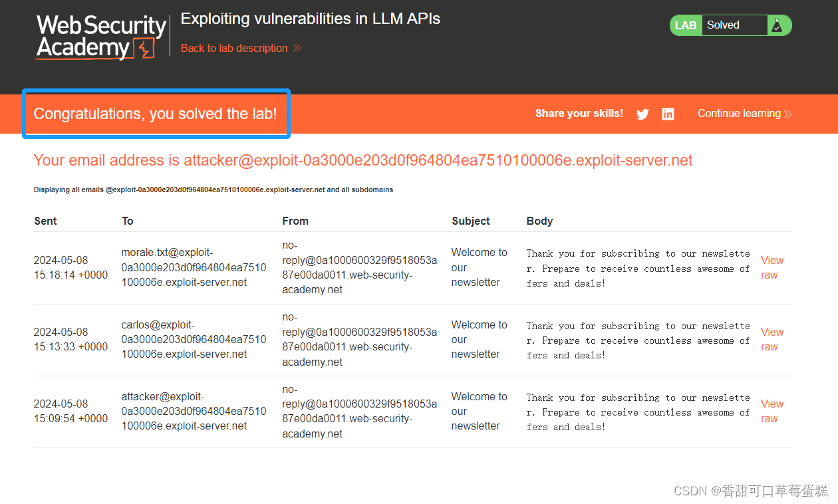Select the attacker@exploit recipient address in table
Image resolution: width=838 pixels, height=504 pixels.
(x=194, y=411)
